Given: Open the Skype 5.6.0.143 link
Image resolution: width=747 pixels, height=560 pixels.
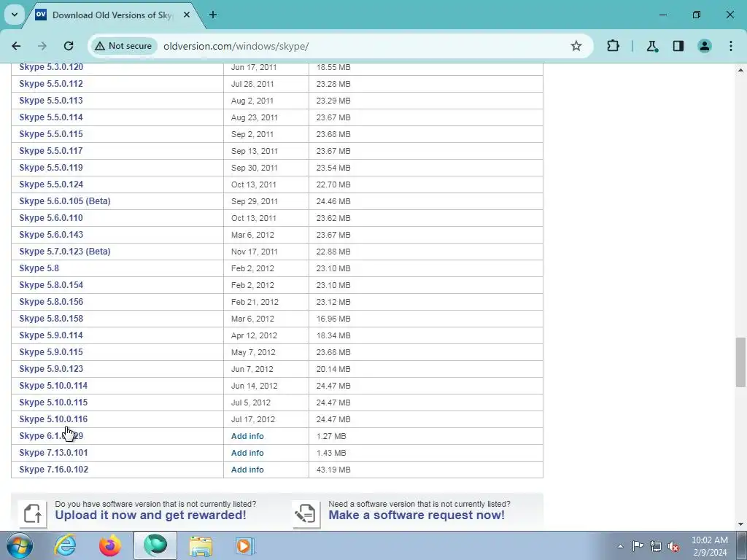Looking at the screenshot, I should [x=51, y=235].
